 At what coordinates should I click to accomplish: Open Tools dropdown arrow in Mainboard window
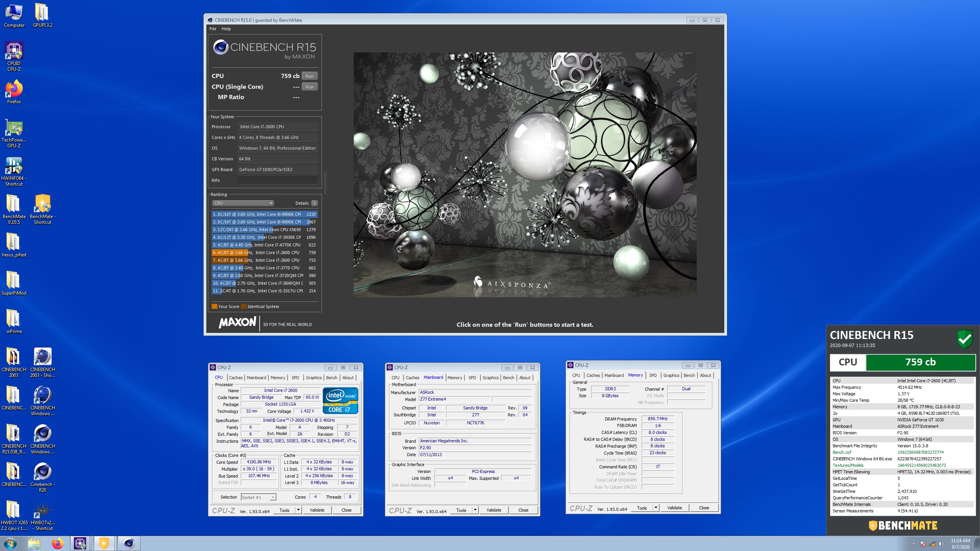475,510
